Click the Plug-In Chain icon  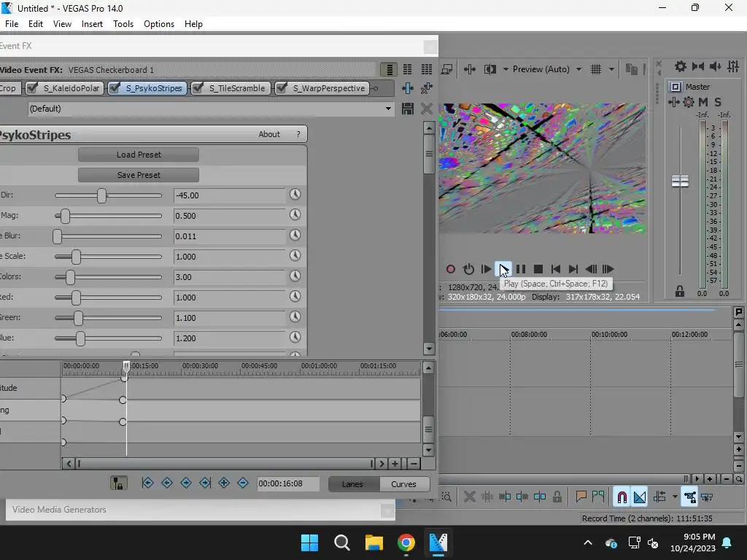click(407, 88)
